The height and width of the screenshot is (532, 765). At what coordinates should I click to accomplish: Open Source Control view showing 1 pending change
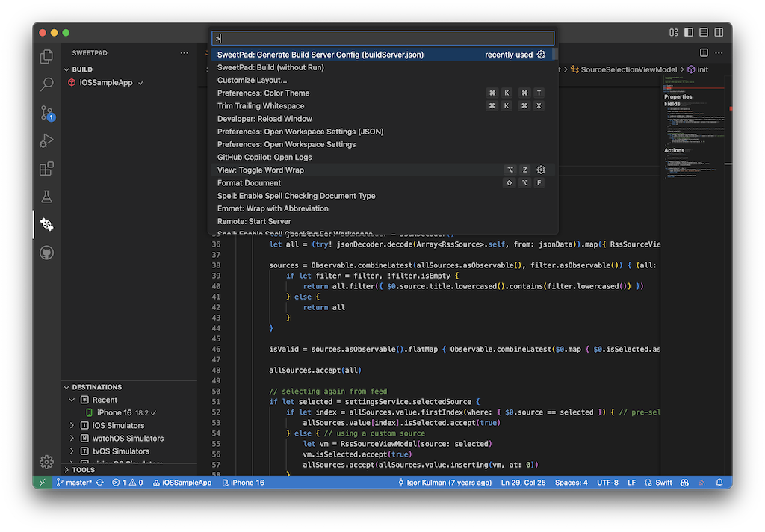point(46,112)
